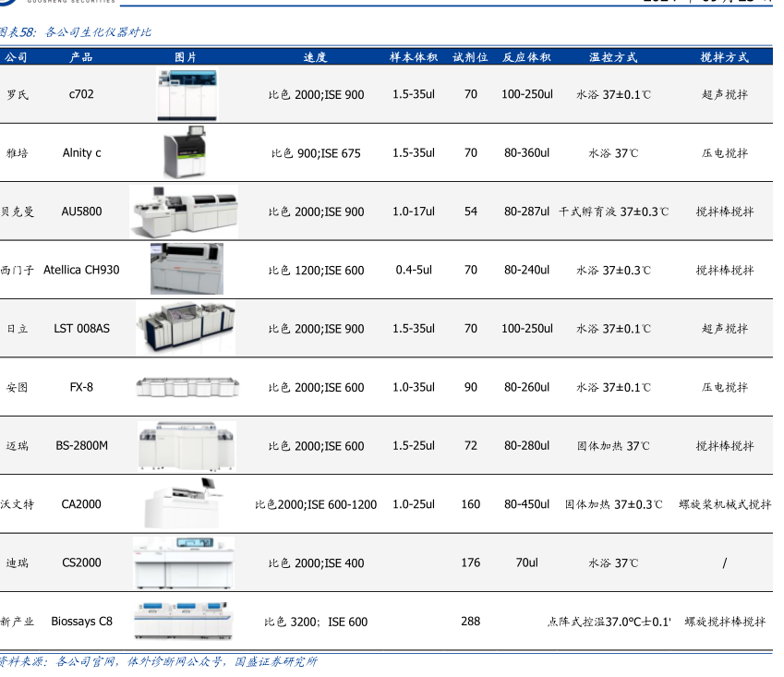Click the Atellica CH930 analyzer image
Viewport: 784px width, 677px height.
pyautogui.click(x=187, y=269)
